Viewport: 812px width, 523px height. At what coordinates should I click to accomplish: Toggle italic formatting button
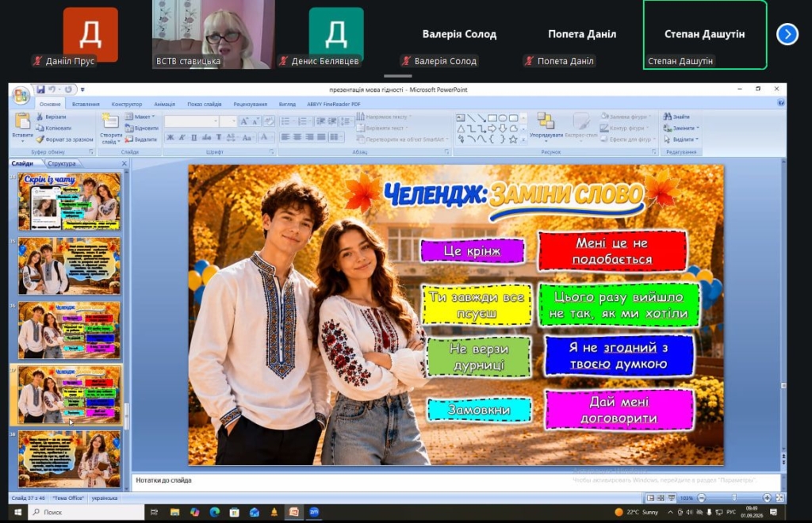[x=182, y=138]
